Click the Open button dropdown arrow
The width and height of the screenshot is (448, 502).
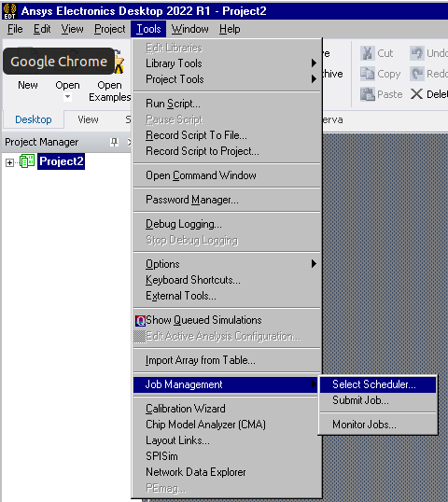pos(67,96)
